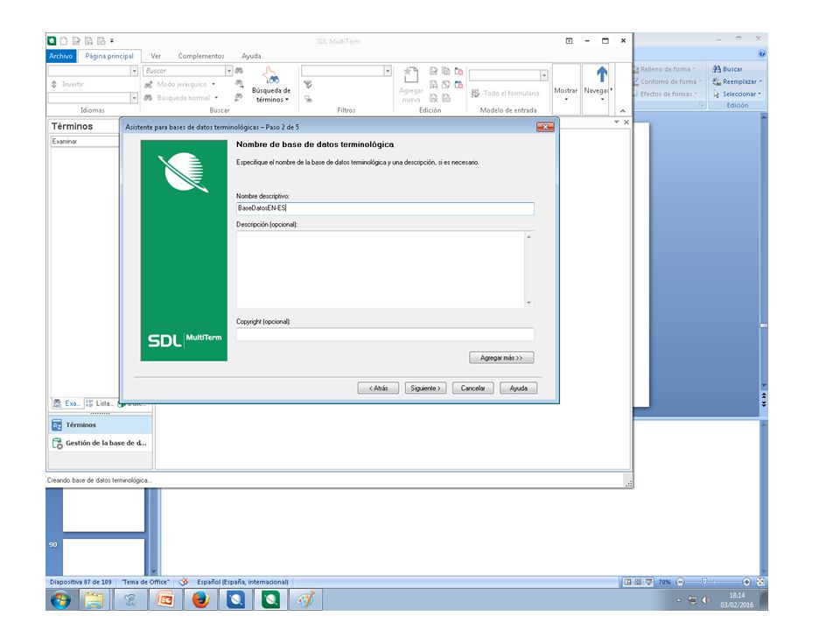Click PowerPoint Seleccionar button
840x630 pixels.
coord(737,94)
